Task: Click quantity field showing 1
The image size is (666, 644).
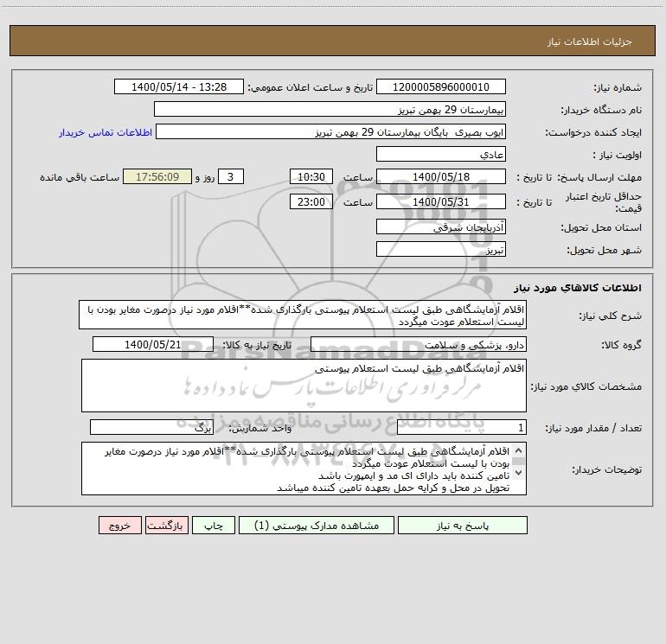Action: coord(462,428)
